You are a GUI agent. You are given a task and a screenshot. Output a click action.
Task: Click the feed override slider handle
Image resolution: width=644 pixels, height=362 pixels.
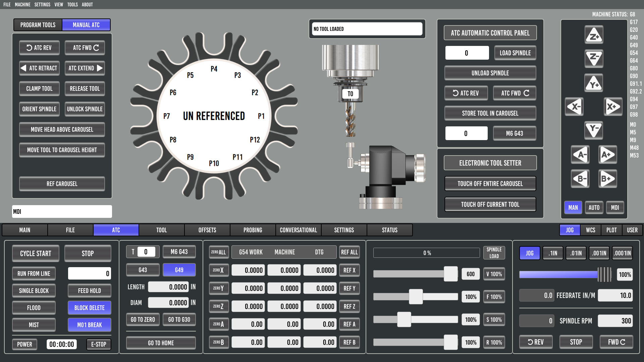point(416,297)
